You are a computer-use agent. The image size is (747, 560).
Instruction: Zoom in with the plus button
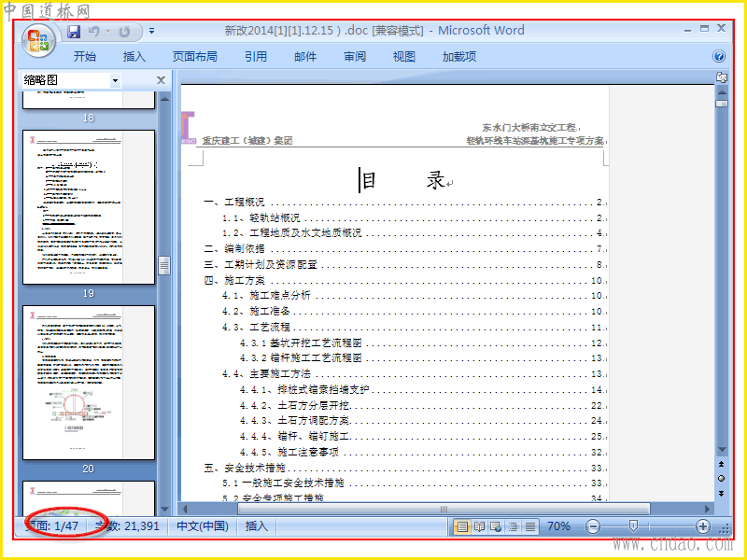pyautogui.click(x=703, y=526)
